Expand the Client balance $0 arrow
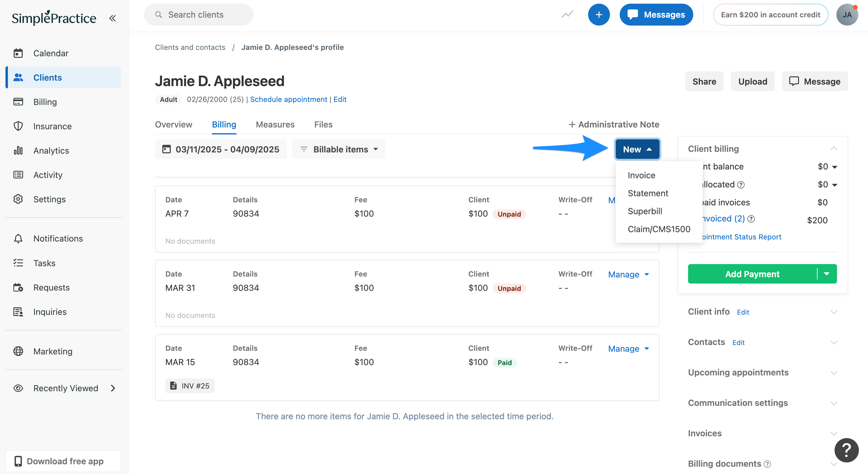This screenshot has height=474, width=868. (x=835, y=167)
